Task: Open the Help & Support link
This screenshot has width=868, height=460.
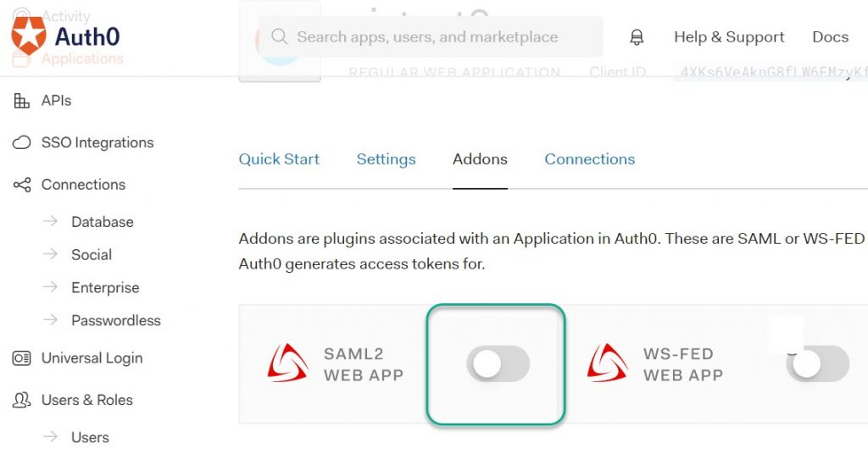Action: pos(729,37)
